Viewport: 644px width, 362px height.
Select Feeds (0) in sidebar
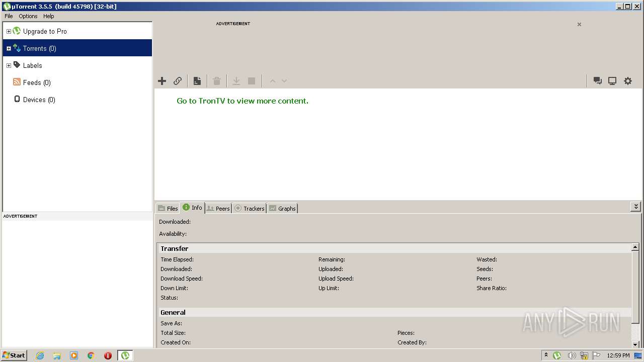(37, 82)
